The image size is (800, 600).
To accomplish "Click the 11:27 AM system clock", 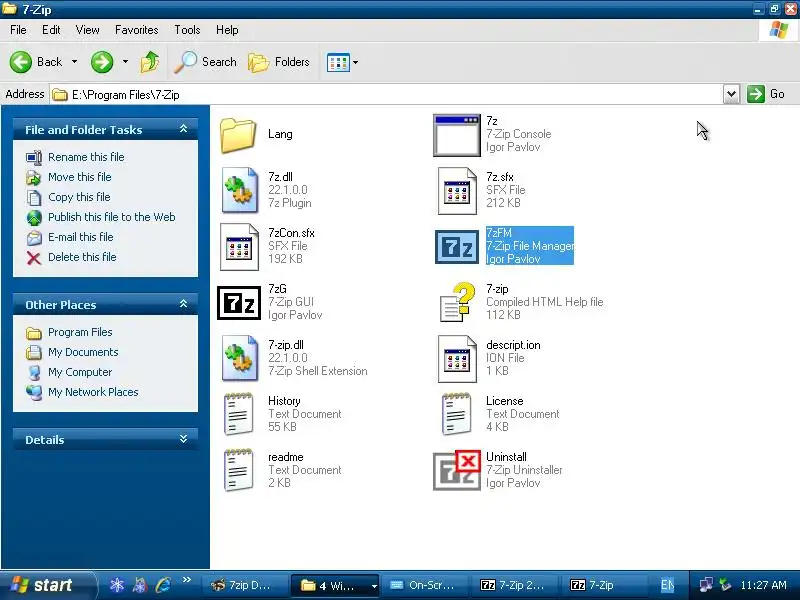I will pos(763,585).
